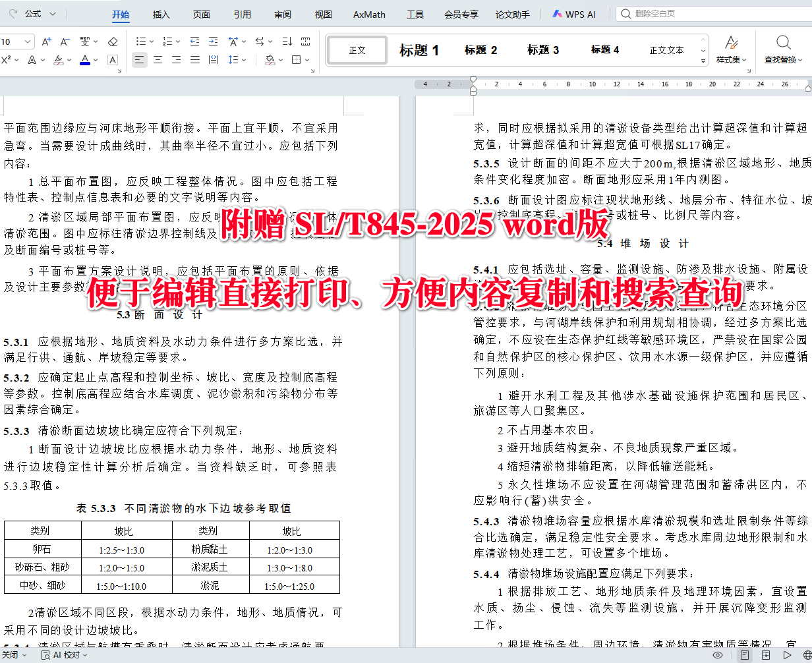
Task: Open the phonetic guide (wen) tool
Action: coord(85,42)
